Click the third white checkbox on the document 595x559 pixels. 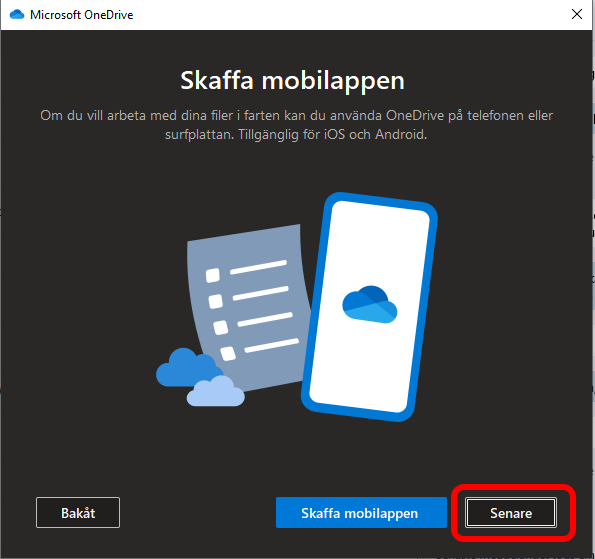220,327
